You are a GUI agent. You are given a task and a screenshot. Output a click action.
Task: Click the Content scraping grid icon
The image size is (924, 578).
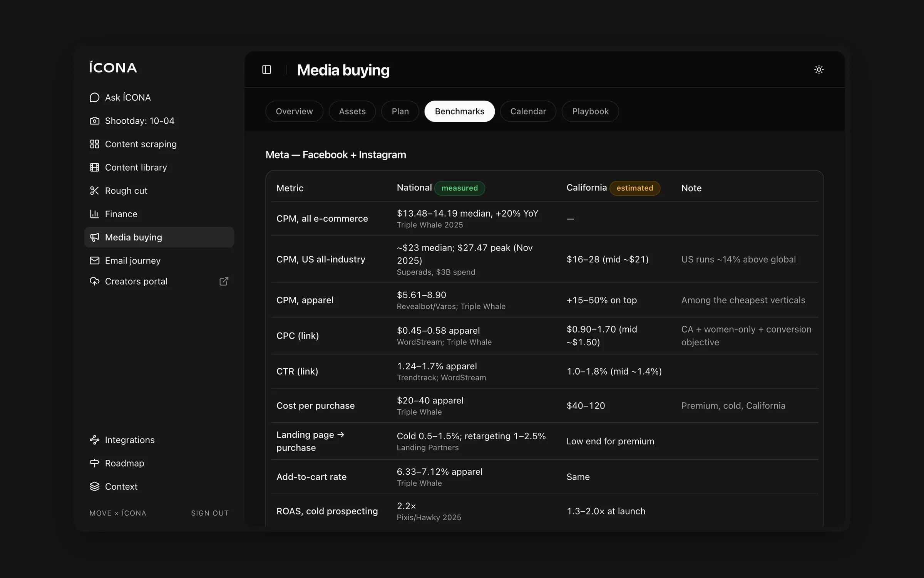pyautogui.click(x=94, y=144)
